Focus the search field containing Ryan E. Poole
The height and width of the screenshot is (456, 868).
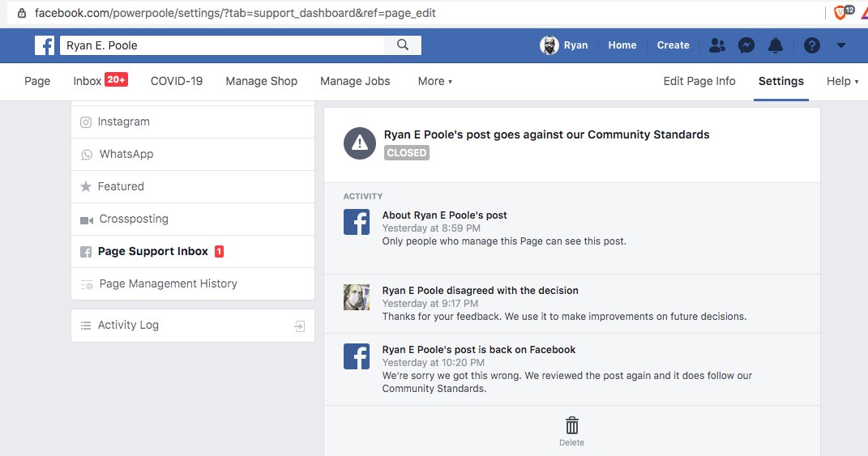[x=222, y=45]
